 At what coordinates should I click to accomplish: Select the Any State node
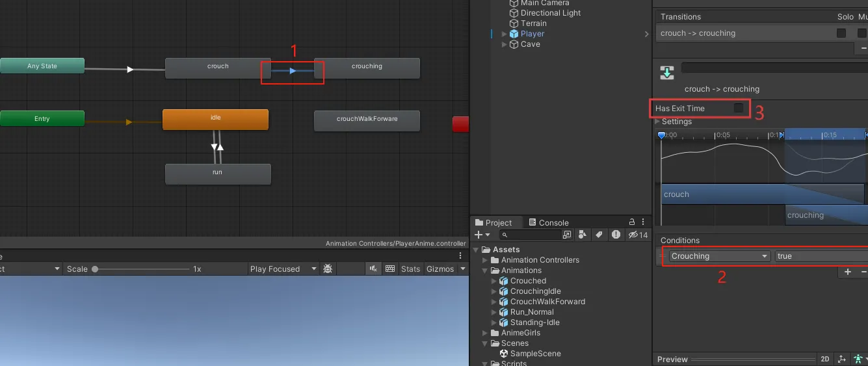42,66
